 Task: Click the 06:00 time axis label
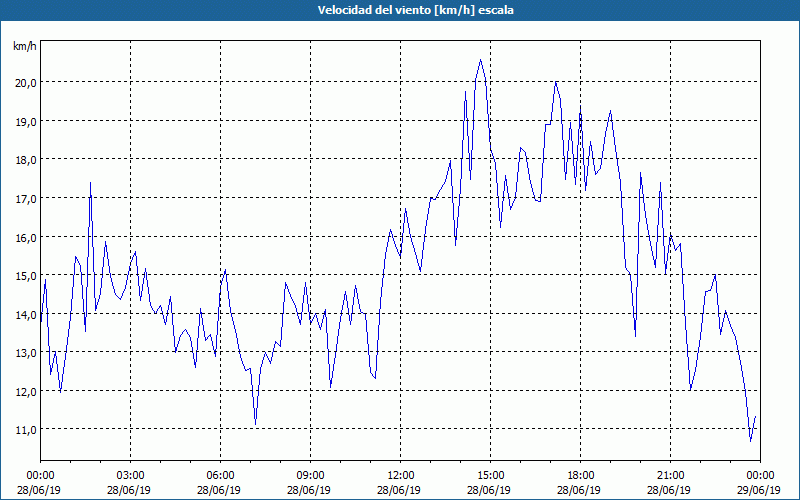[220, 475]
